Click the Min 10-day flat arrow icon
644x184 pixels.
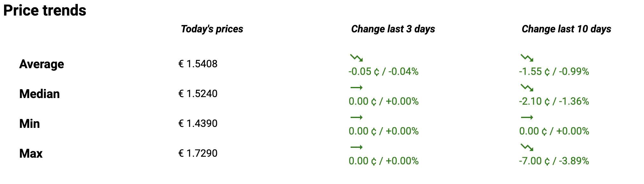tap(527, 117)
